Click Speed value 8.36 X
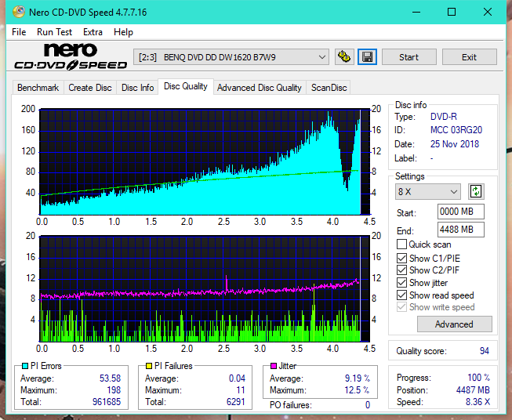512x420 pixels. click(478, 402)
